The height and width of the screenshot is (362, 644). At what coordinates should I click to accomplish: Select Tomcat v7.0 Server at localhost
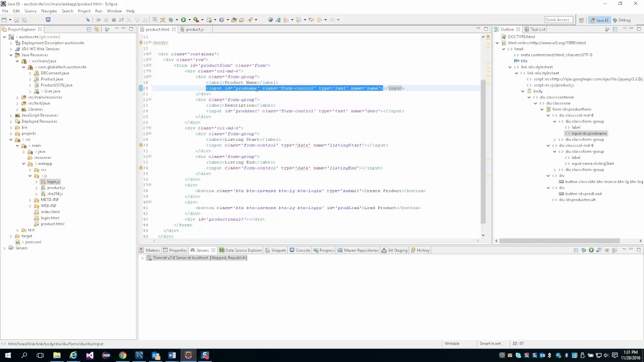click(x=197, y=258)
